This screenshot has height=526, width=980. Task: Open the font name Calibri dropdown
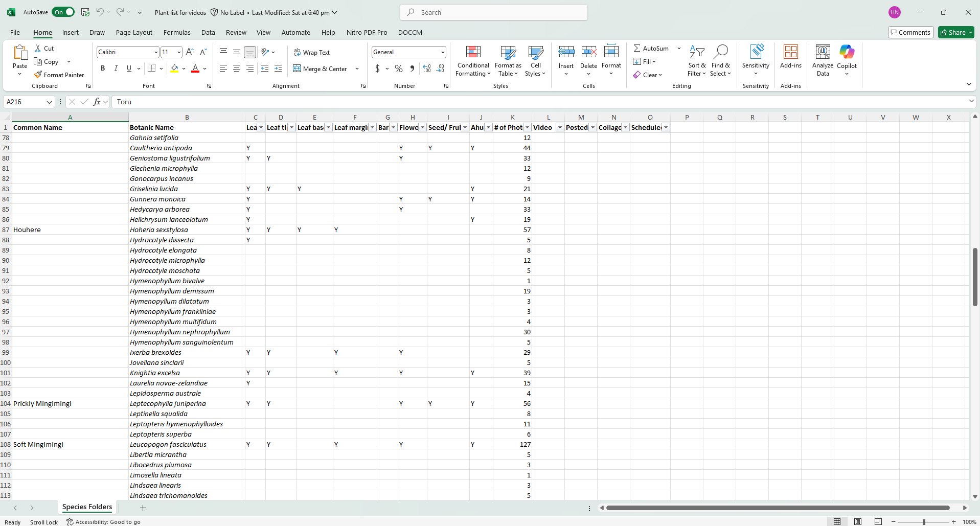click(x=156, y=52)
